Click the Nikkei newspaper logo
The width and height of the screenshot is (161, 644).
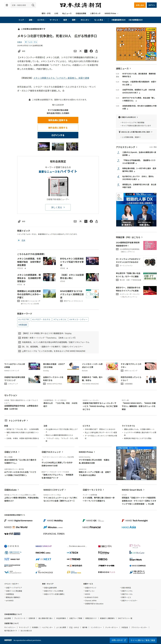point(80,5)
